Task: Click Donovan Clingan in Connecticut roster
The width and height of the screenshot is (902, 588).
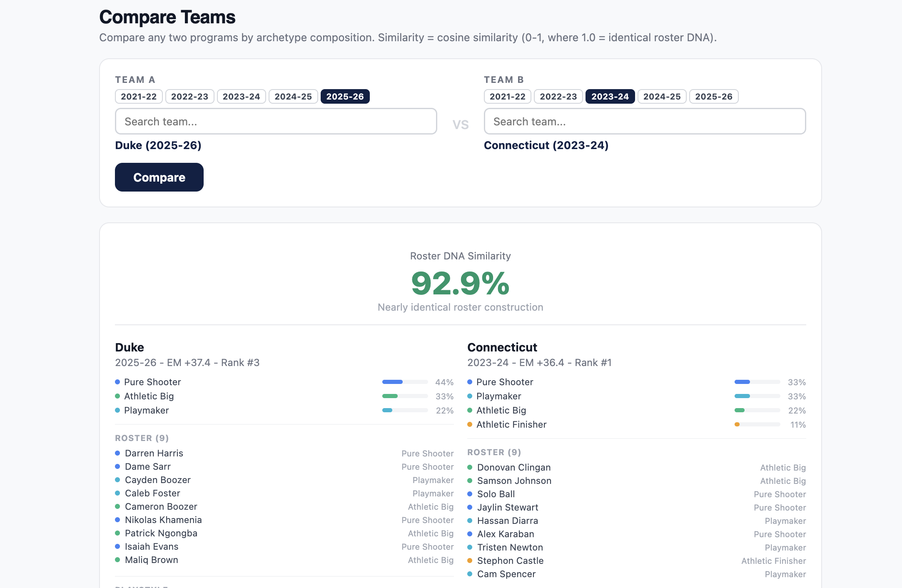Action: 514,467
